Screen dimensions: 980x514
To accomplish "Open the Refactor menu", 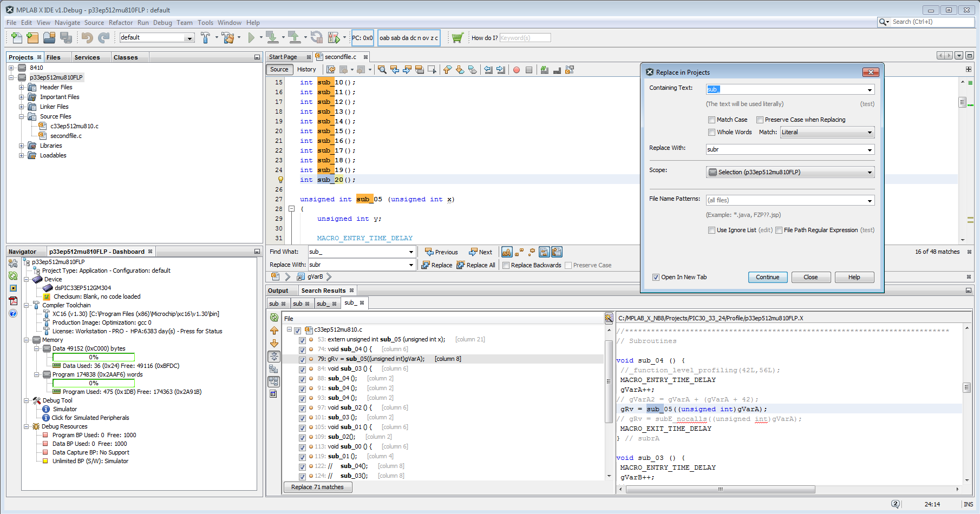I will (x=120, y=23).
